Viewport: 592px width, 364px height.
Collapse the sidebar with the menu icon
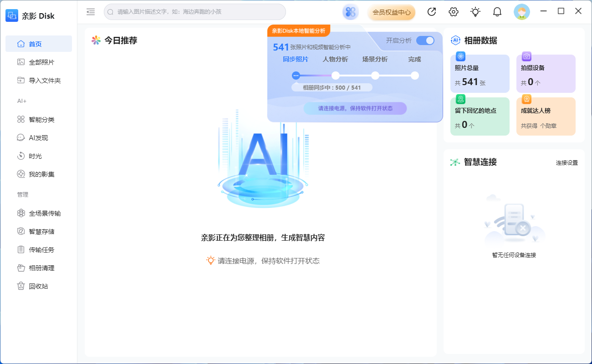pos(91,12)
